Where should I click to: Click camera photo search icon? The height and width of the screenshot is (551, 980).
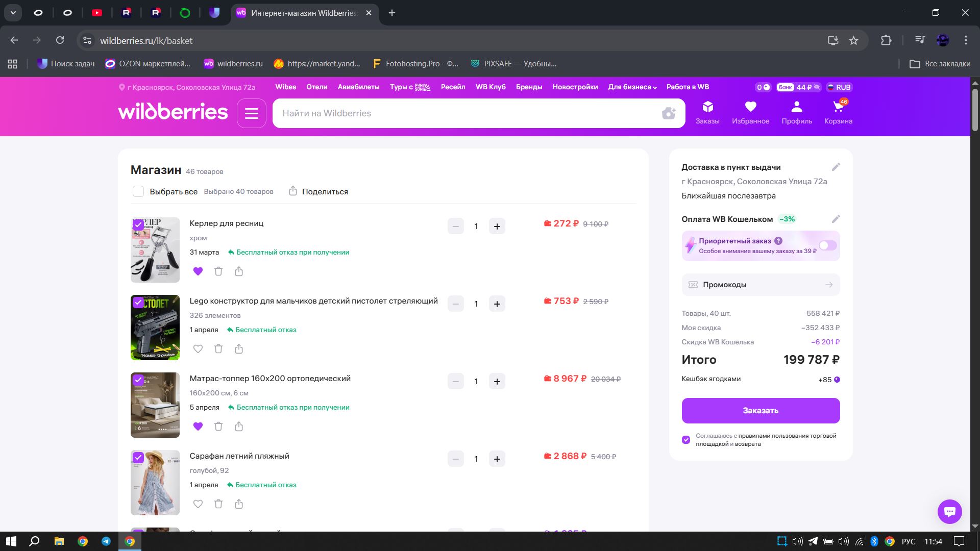669,113
